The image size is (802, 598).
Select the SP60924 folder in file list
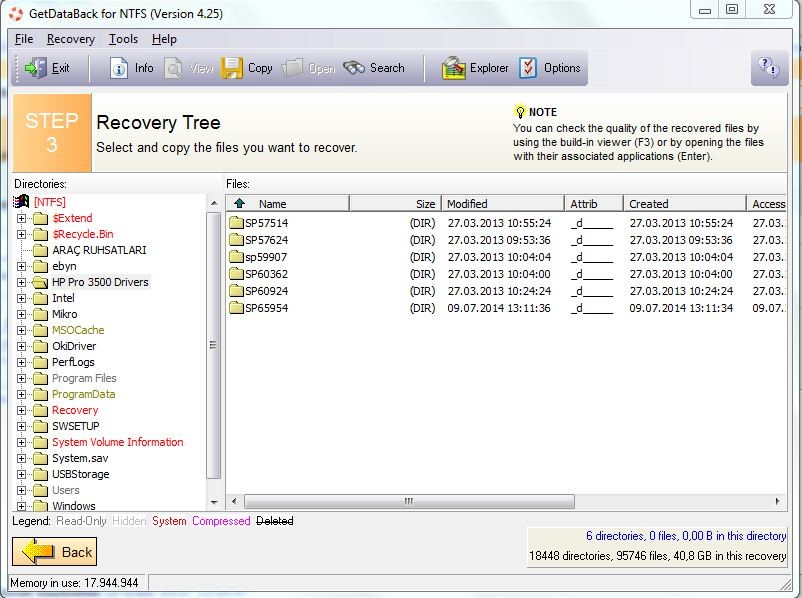tap(266, 291)
